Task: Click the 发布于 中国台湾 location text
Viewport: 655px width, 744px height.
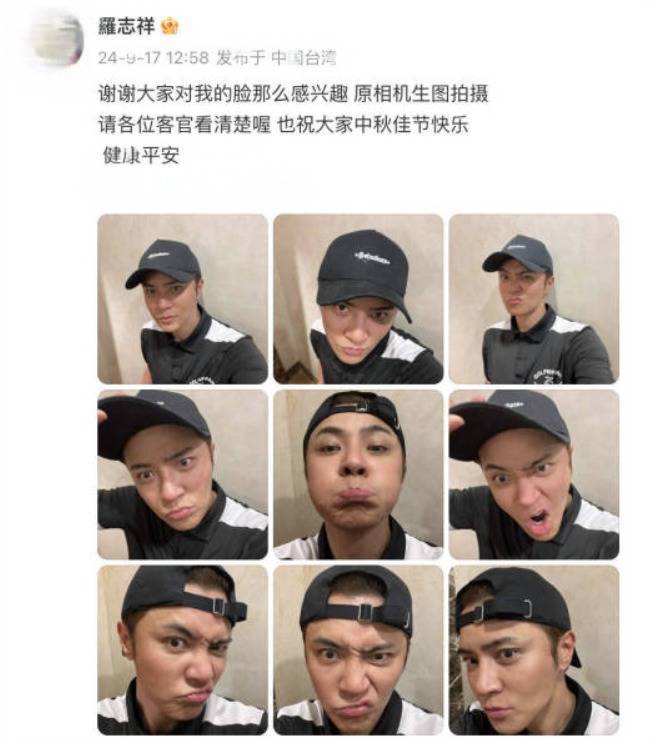Action: (276, 58)
